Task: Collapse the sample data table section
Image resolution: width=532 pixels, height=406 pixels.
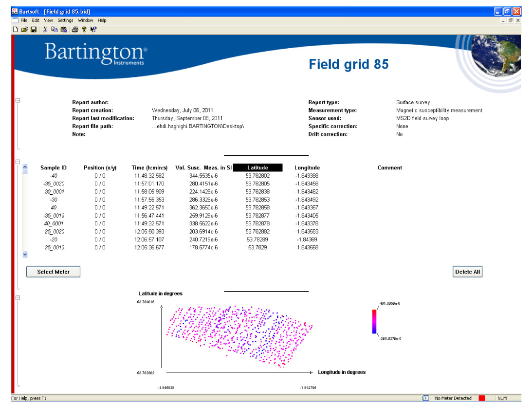Action: point(18,161)
